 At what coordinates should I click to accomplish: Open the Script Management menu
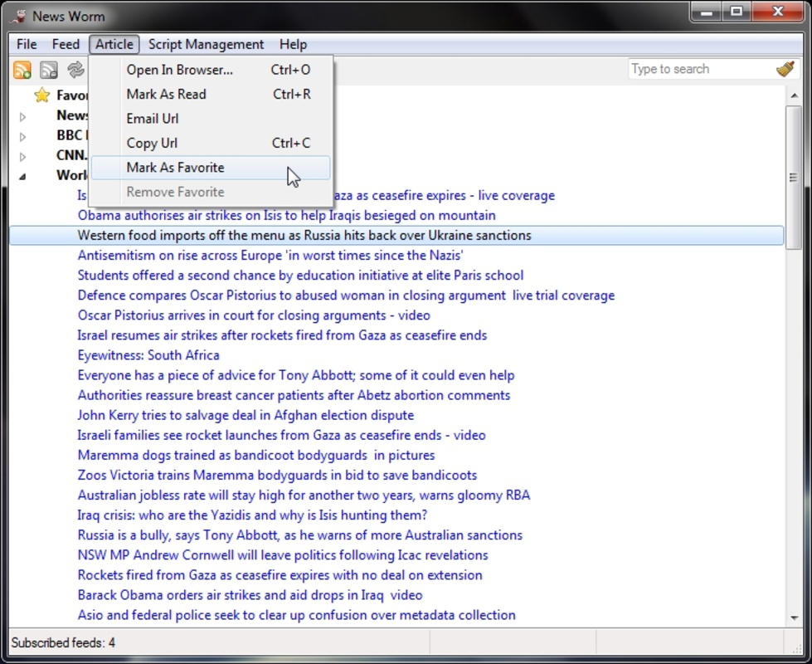pos(206,44)
